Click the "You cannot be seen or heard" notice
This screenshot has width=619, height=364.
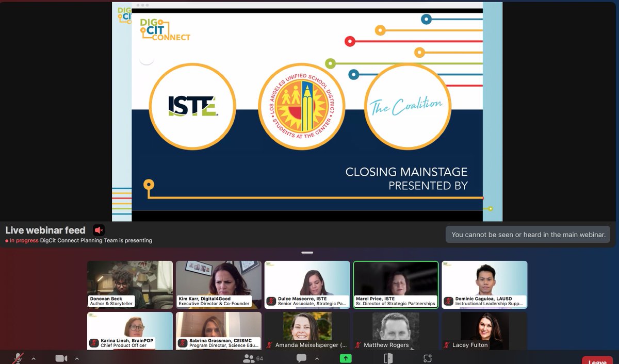(528, 235)
